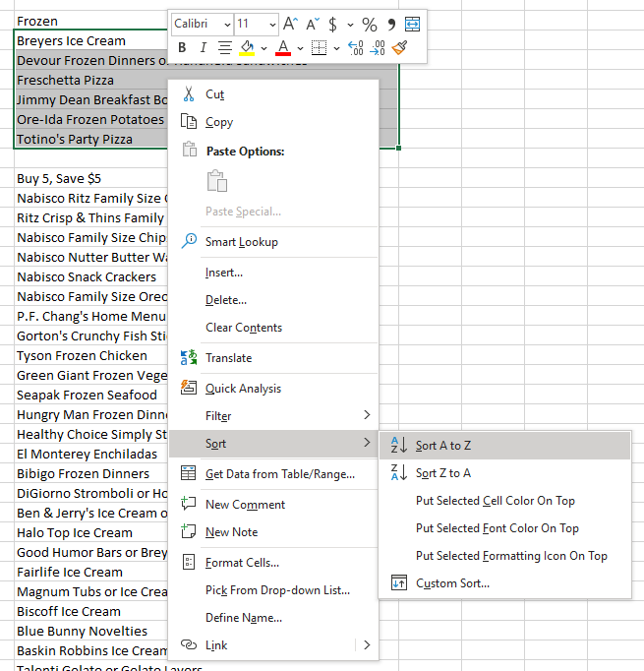Choose Get Data from Table/Range...
The width and height of the screenshot is (644, 671).
(273, 474)
